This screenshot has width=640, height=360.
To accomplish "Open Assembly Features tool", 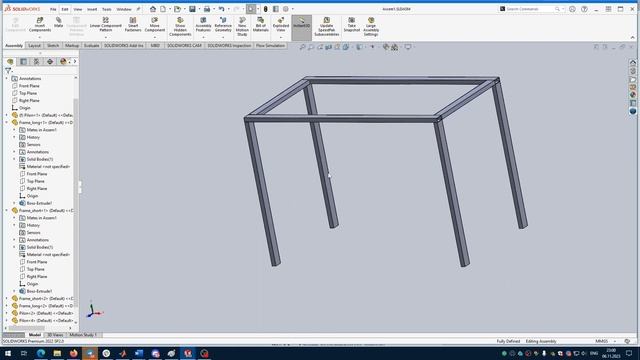I will click(x=203, y=24).
